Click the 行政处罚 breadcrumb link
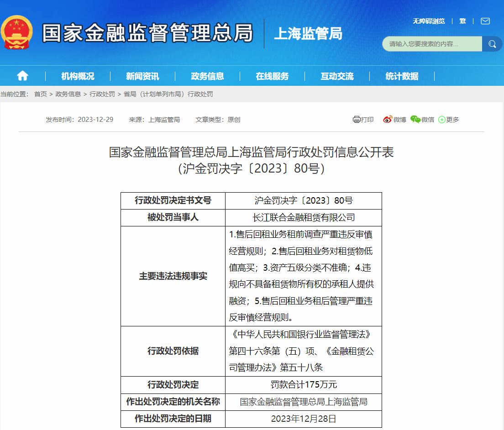The image size is (504, 430). click(102, 94)
